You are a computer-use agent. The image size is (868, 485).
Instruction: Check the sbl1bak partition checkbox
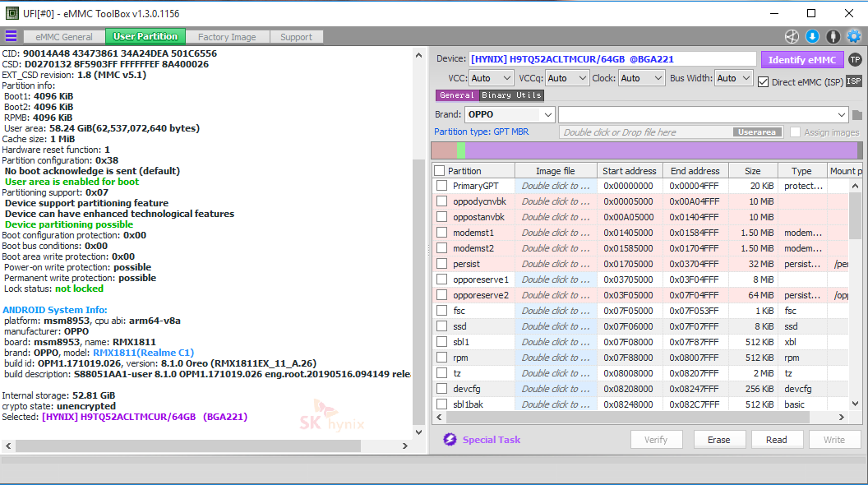click(441, 404)
